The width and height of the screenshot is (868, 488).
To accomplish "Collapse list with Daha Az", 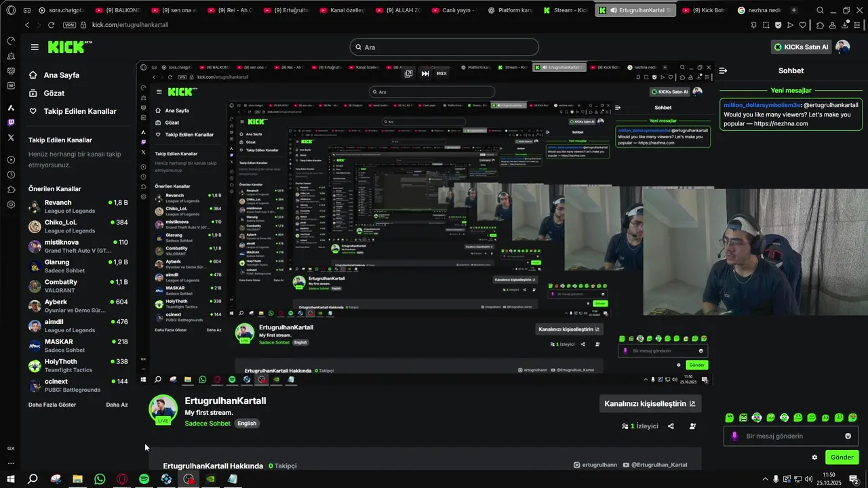I will (x=117, y=405).
